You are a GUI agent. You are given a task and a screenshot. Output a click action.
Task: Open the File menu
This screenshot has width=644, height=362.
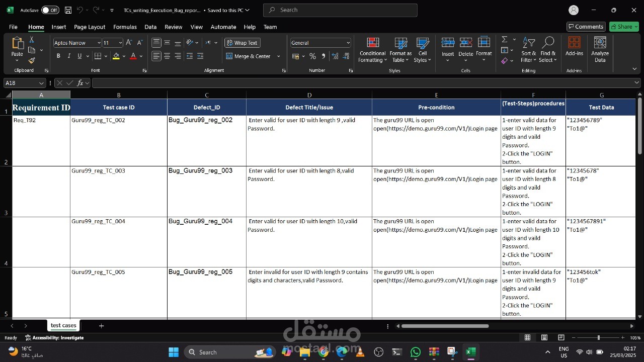point(13,27)
